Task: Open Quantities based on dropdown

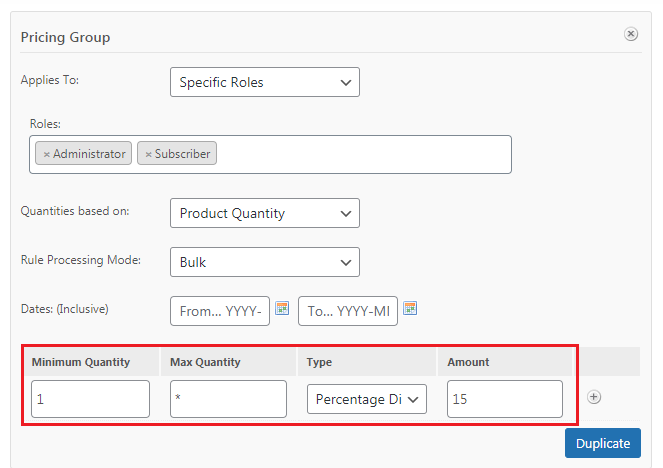Action: tap(265, 213)
